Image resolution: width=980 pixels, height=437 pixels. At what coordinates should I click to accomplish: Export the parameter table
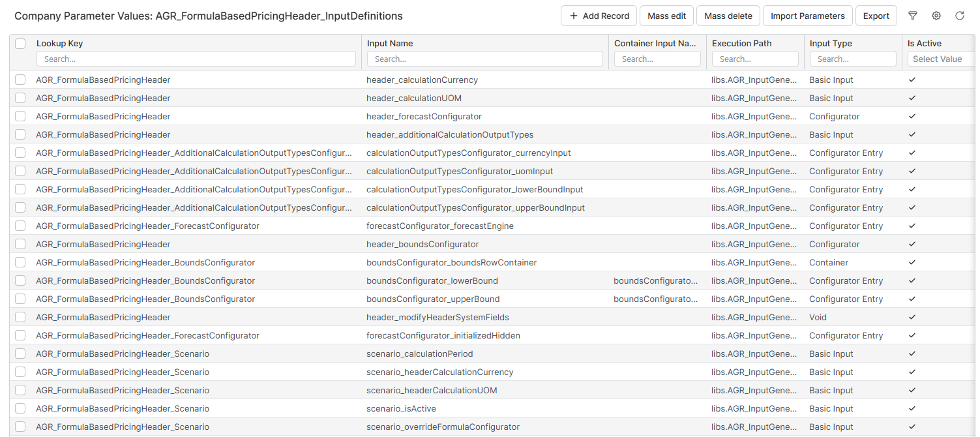tap(876, 16)
